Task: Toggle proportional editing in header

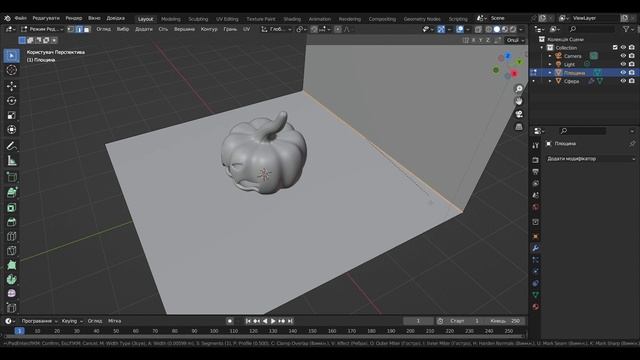Action: click(x=338, y=29)
